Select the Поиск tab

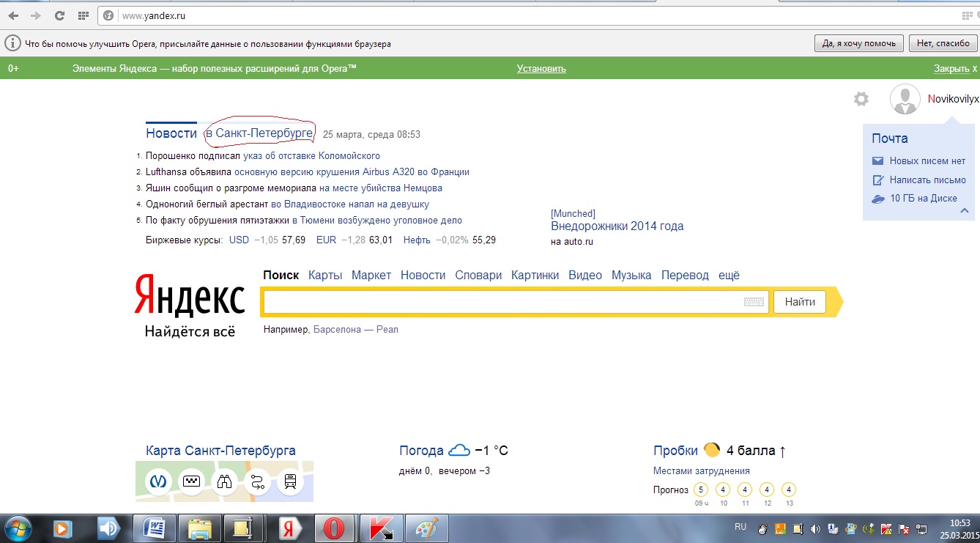coord(281,276)
